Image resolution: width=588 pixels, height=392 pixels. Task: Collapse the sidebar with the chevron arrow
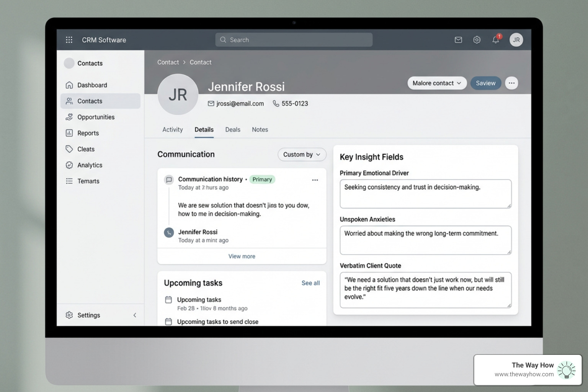(135, 315)
